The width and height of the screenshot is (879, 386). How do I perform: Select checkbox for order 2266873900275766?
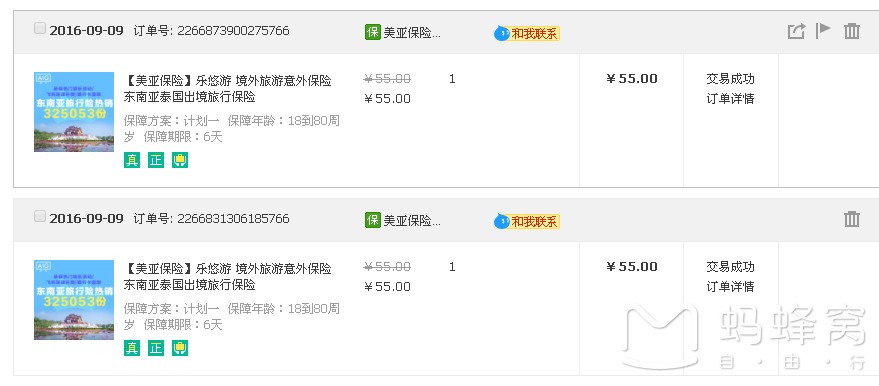(x=40, y=29)
